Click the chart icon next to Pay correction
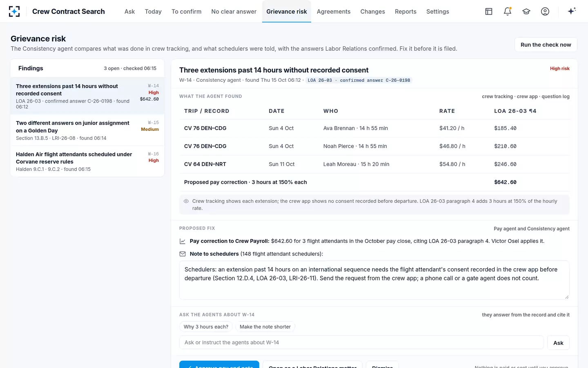The width and height of the screenshot is (588, 368). coord(183,241)
